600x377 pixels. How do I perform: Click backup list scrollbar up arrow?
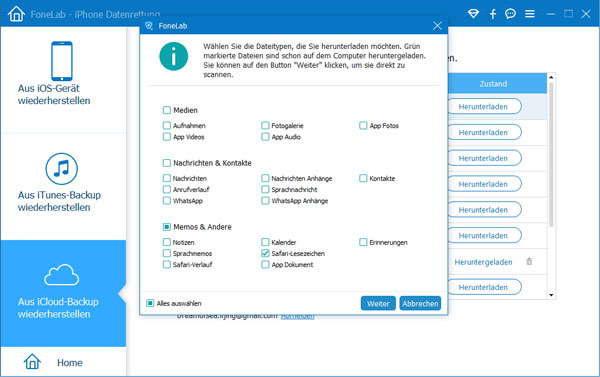(551, 77)
